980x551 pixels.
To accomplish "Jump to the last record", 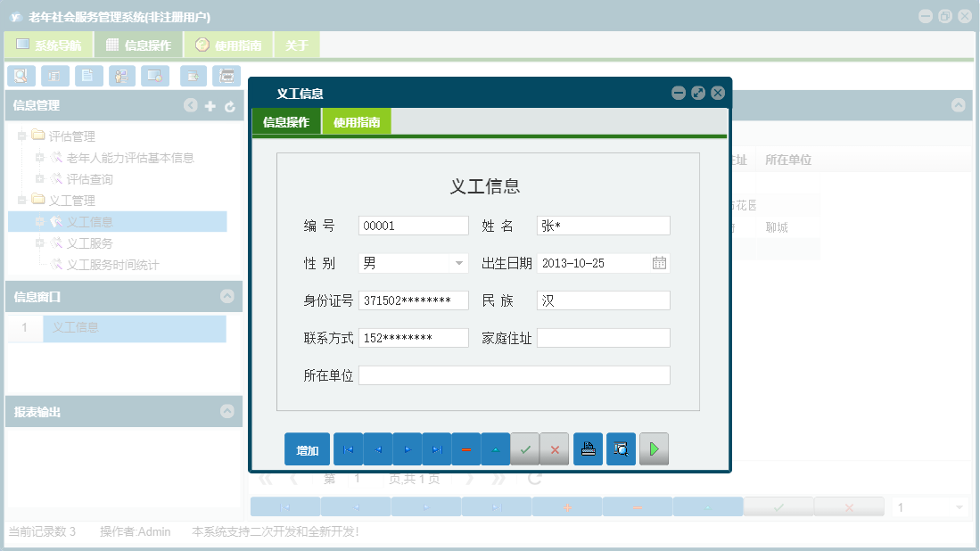I will (436, 448).
